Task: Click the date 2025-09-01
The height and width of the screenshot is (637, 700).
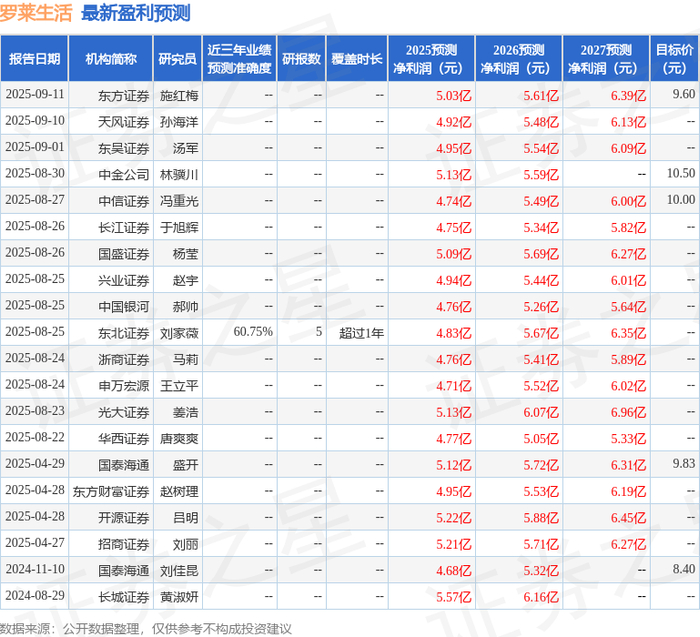Action: tap(35, 147)
